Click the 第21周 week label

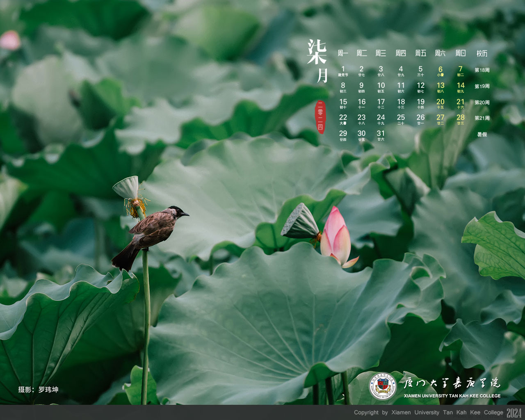point(482,118)
